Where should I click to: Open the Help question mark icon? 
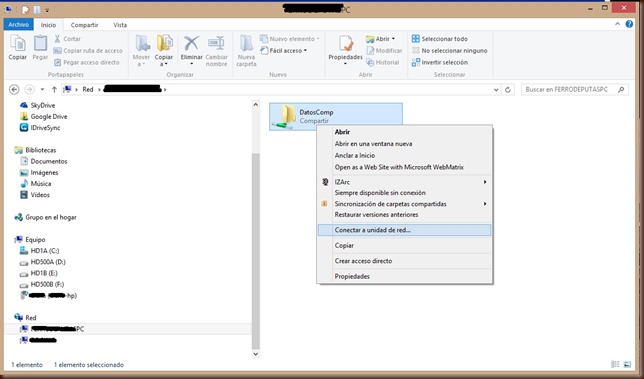tap(629, 24)
